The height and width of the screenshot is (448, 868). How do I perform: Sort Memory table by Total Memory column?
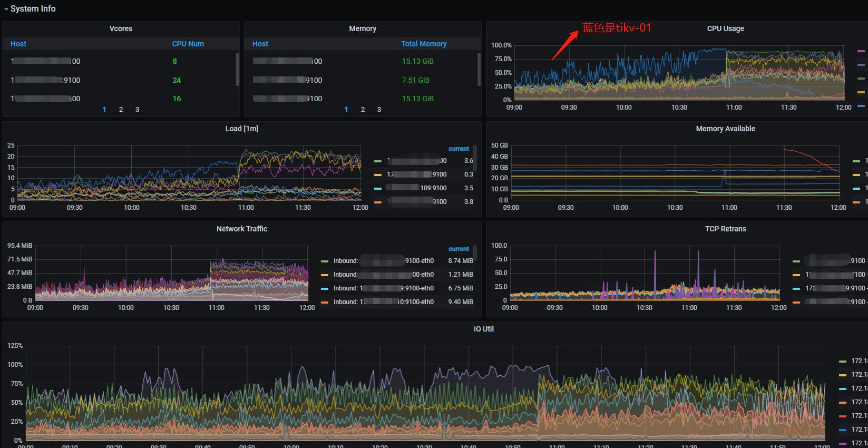[x=424, y=44]
